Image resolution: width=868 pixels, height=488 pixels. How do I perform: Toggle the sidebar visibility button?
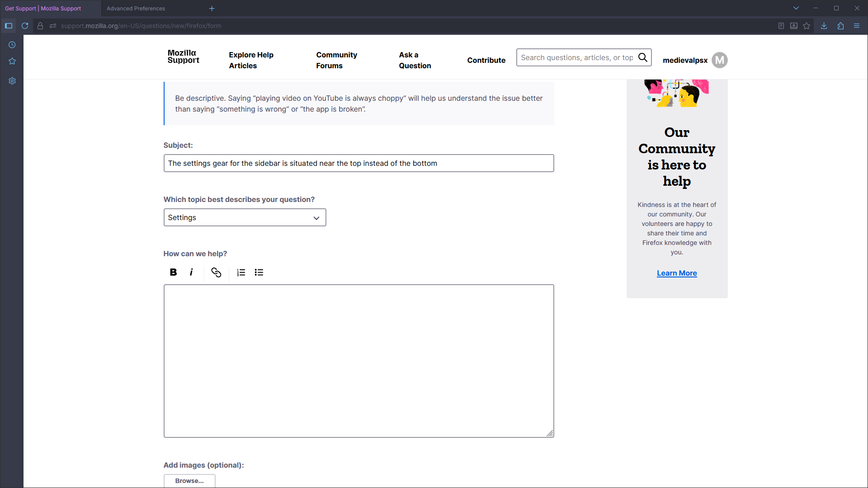(9, 26)
